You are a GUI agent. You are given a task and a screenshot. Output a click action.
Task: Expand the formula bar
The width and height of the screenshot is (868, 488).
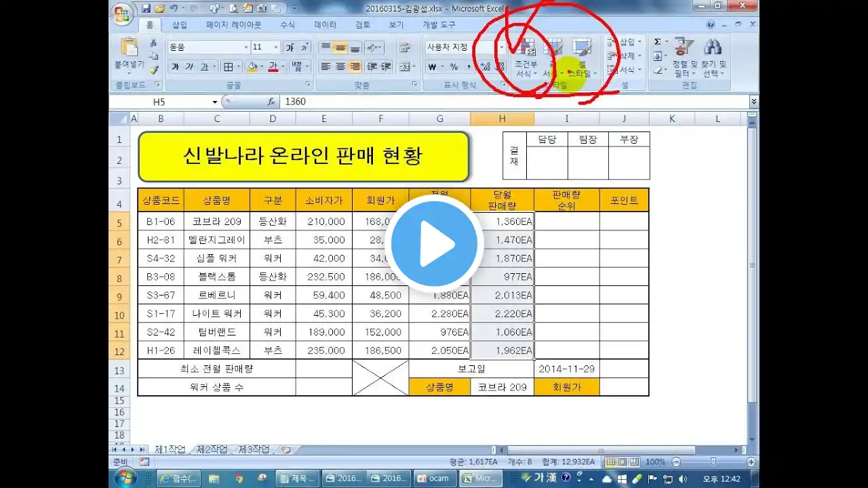pos(753,102)
